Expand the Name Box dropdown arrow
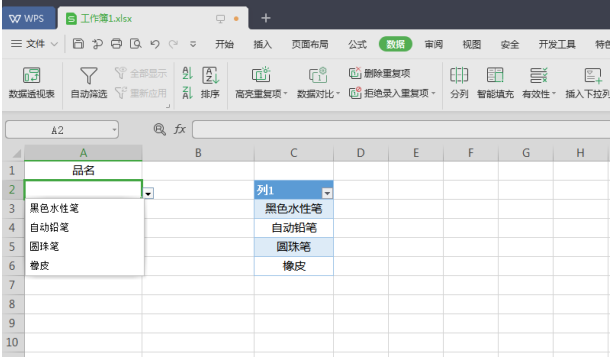610x362 pixels. (114, 130)
